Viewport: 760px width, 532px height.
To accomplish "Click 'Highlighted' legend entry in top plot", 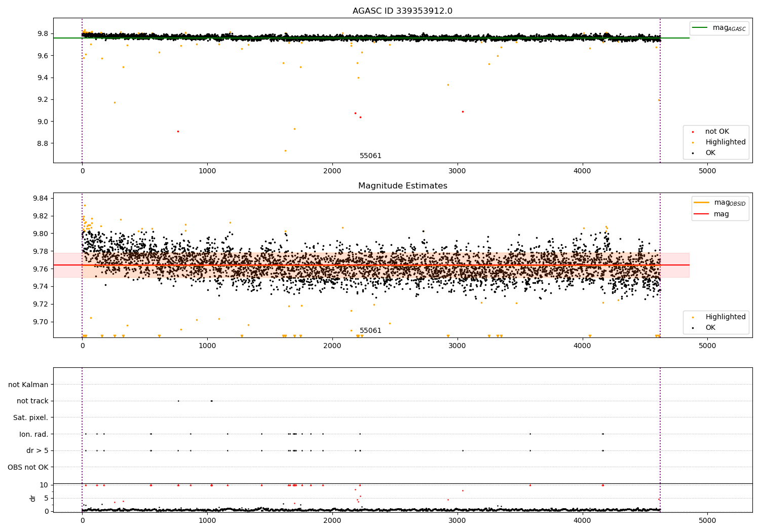I will coord(726,142).
